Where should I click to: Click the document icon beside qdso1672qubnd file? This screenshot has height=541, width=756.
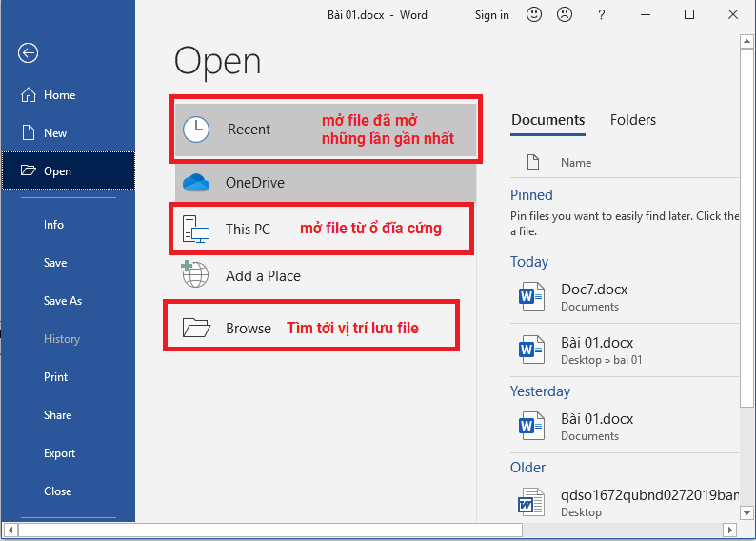coord(531,503)
